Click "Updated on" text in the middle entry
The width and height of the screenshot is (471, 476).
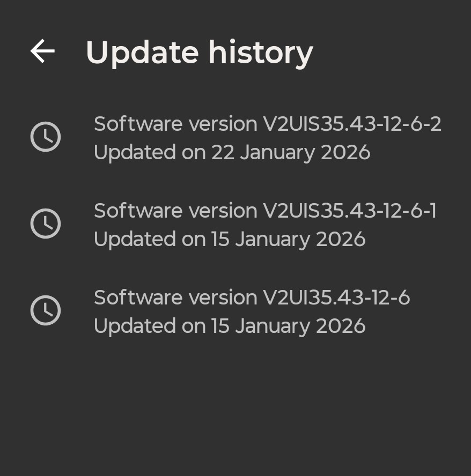(x=150, y=240)
